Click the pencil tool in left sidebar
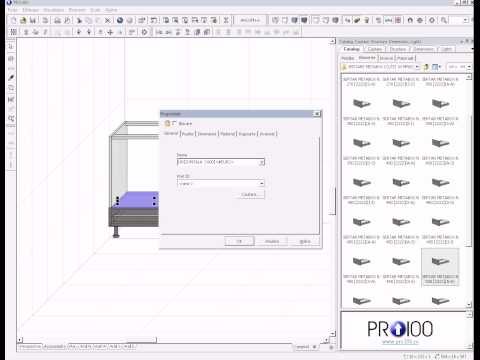Image resolution: width=480 pixels, height=360 pixels. click(x=11, y=78)
